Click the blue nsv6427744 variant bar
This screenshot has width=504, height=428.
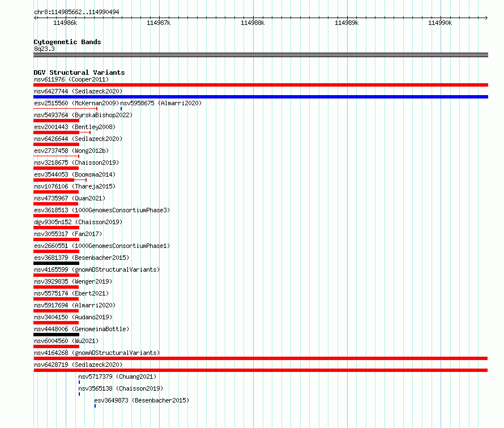point(260,97)
